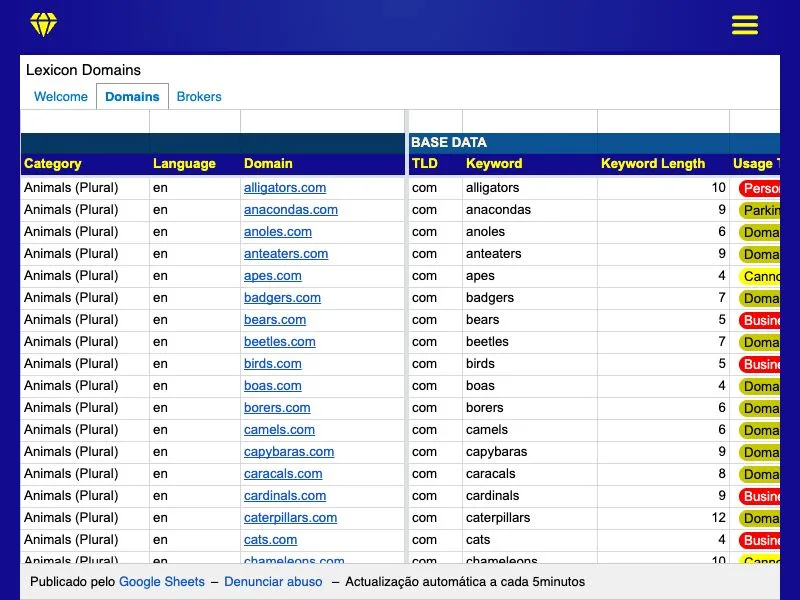This screenshot has height=600, width=800.
Task: Click the BASE DATA section header
Action: click(x=448, y=142)
